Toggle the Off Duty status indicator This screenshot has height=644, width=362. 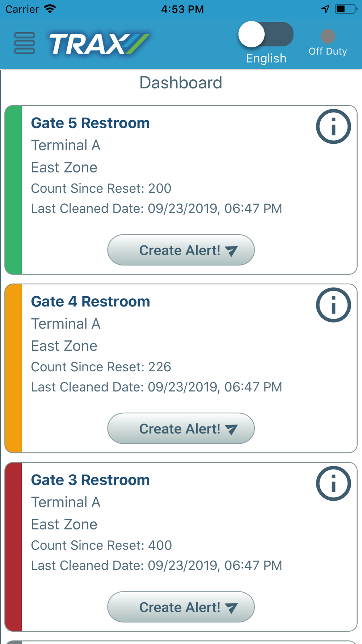(x=328, y=37)
